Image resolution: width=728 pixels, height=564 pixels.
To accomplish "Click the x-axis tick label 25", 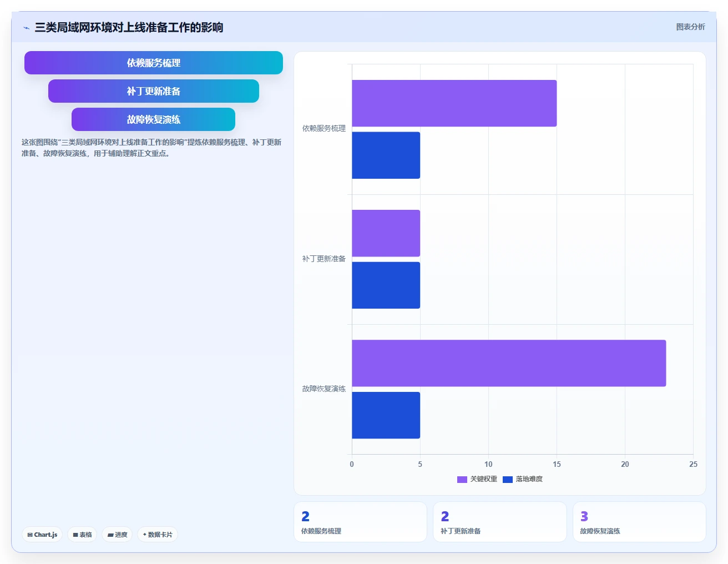I will point(693,464).
